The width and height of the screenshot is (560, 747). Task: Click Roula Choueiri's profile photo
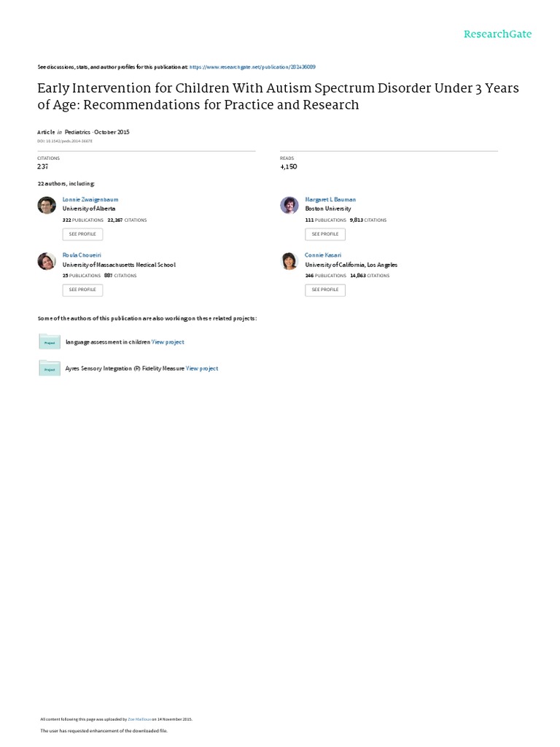[x=47, y=261]
